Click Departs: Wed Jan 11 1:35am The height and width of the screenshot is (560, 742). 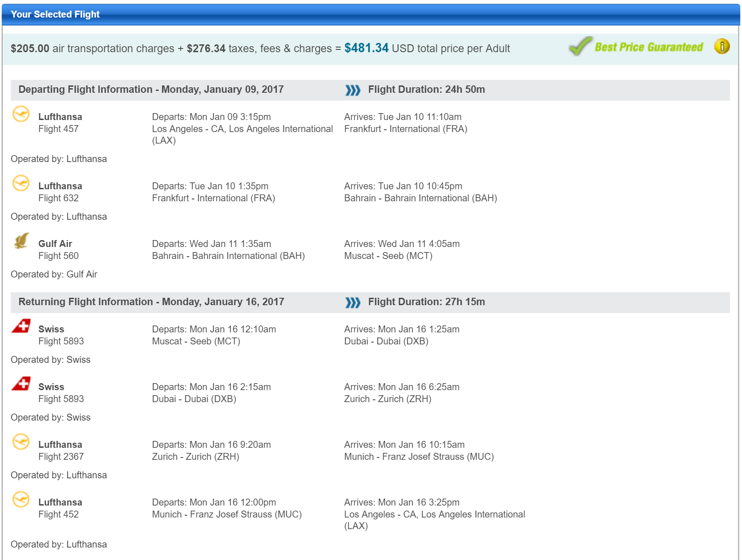[211, 244]
